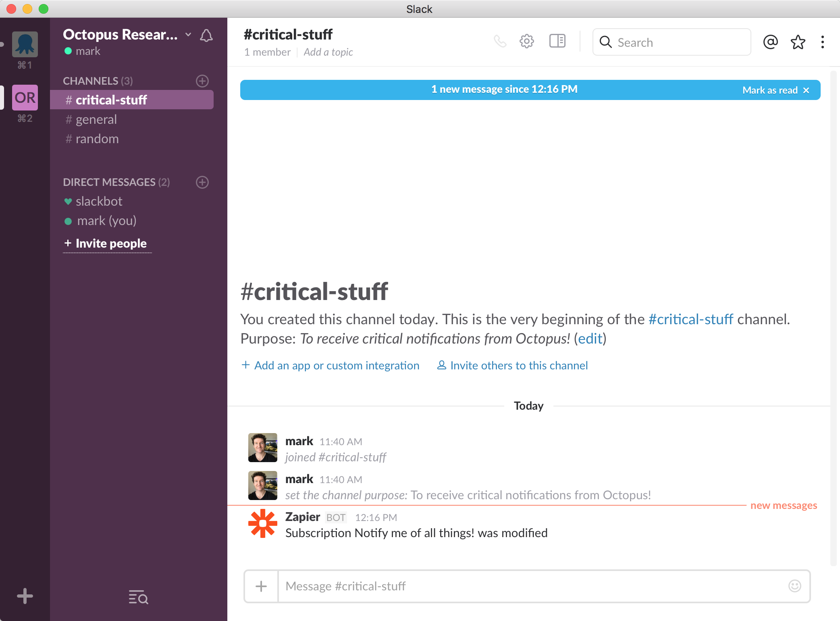Switch to the #general channel
The height and width of the screenshot is (621, 840).
[96, 119]
